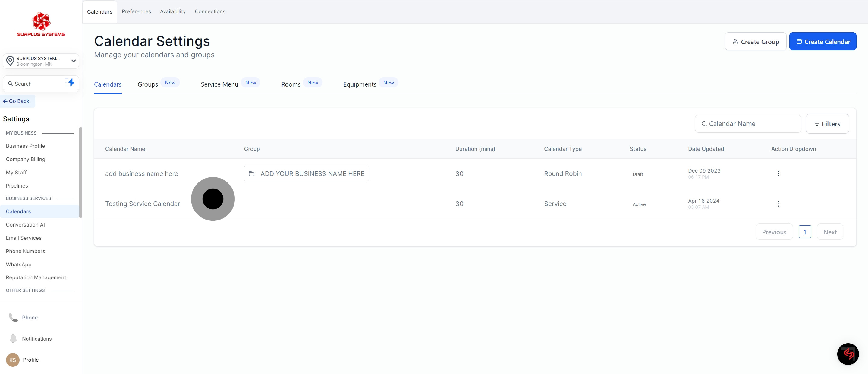868x374 pixels.
Task: Open the Service Menu tab
Action: point(219,84)
